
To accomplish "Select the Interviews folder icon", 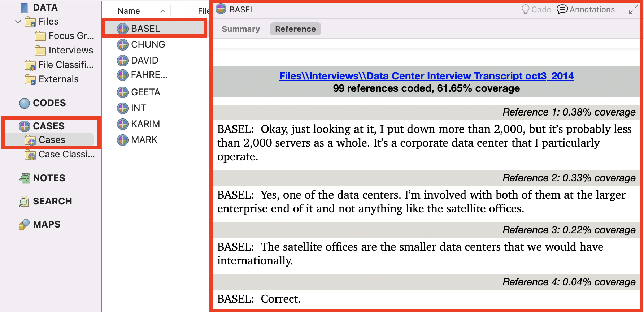I will coord(40,51).
